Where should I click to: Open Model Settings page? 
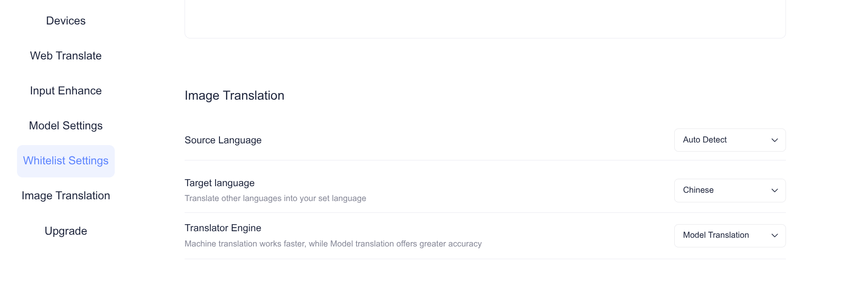click(x=66, y=126)
